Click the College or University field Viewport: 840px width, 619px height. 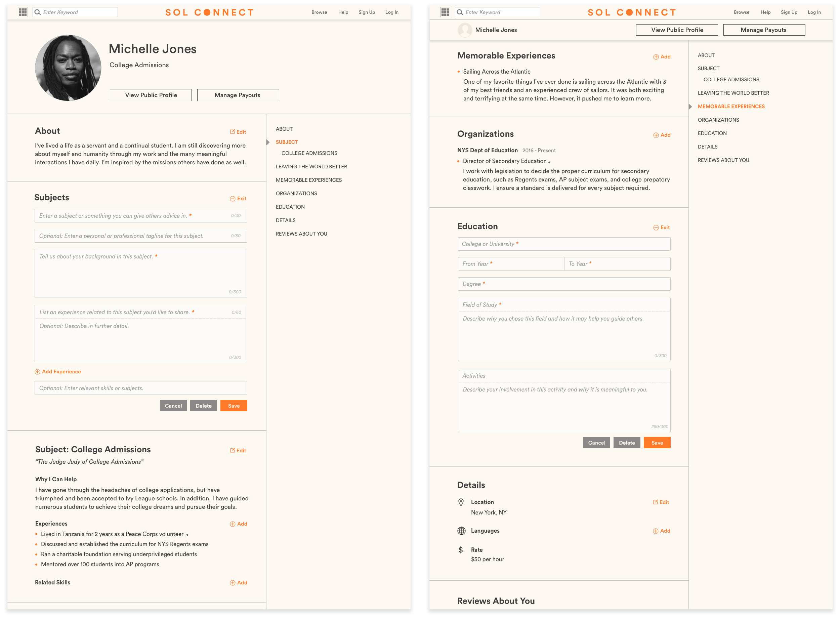[563, 244]
